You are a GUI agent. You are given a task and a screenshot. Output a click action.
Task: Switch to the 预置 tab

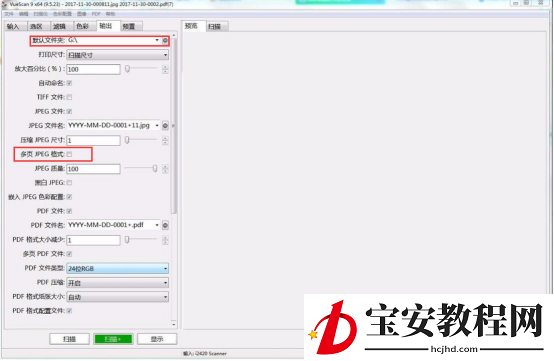coord(130,26)
